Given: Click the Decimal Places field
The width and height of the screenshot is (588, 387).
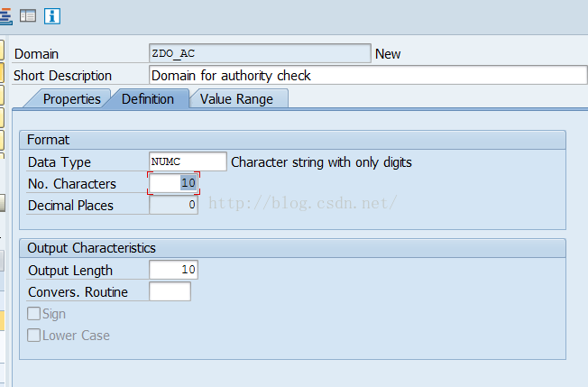Looking at the screenshot, I should click(174, 205).
